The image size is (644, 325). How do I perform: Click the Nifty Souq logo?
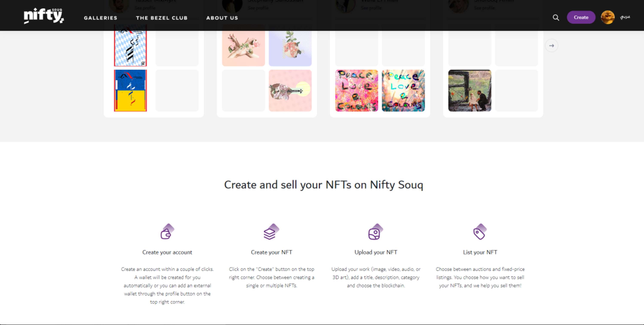pyautogui.click(x=44, y=16)
